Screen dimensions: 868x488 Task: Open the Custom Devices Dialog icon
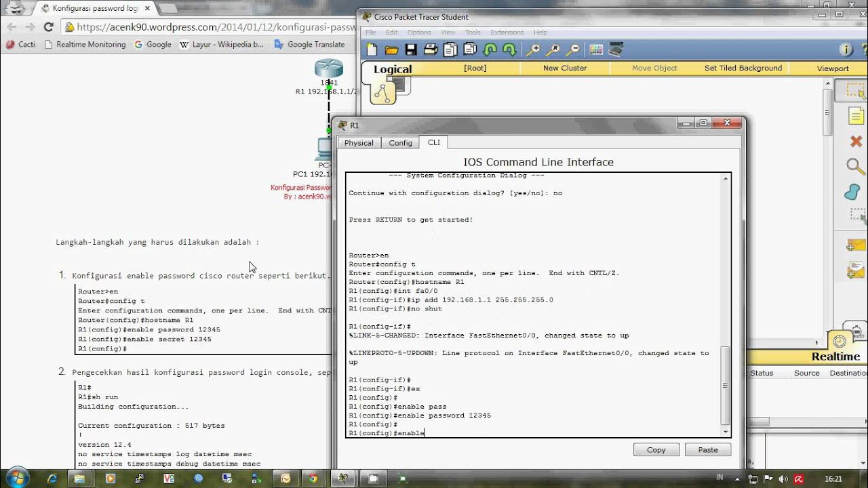click(x=616, y=49)
